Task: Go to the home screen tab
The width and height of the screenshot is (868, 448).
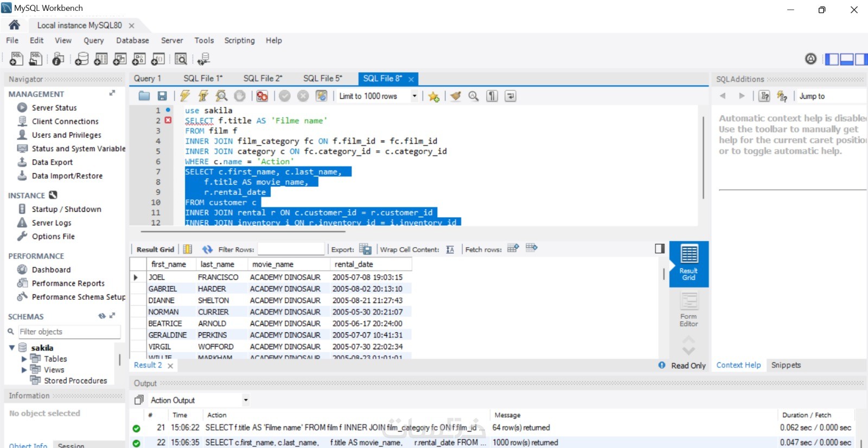Action: pos(15,25)
